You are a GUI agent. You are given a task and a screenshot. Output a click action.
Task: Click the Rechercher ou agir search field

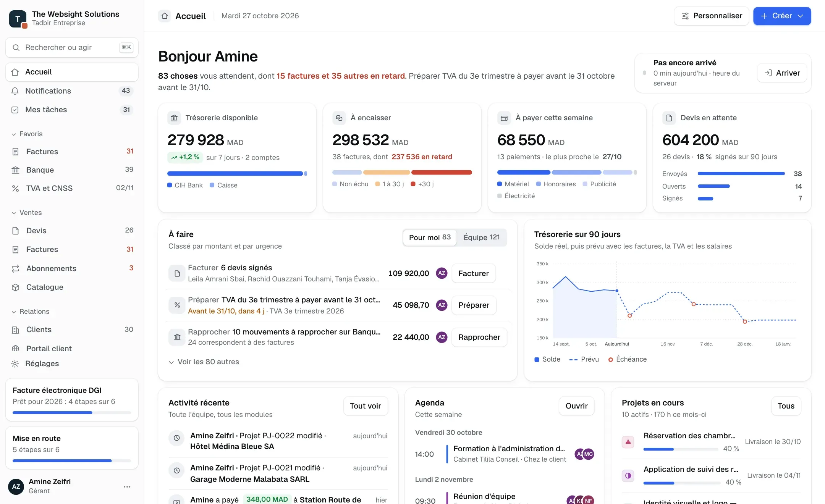tap(72, 48)
